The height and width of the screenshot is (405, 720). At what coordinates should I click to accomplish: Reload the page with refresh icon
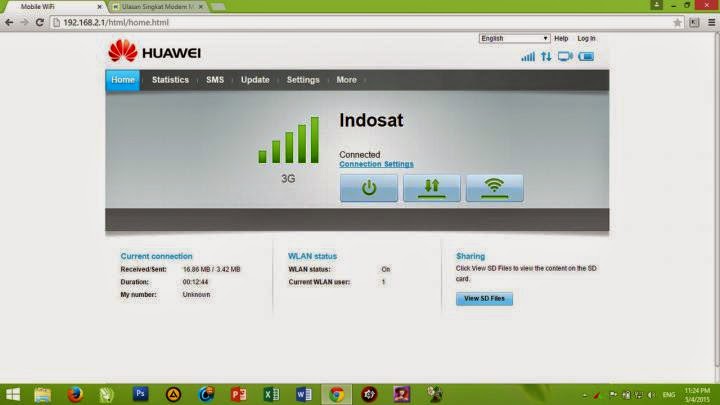40,22
